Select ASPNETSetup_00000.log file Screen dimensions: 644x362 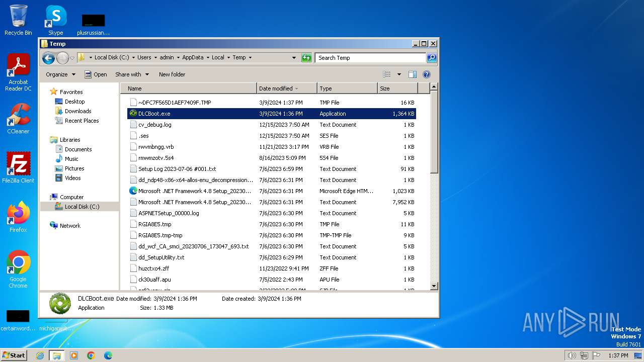pyautogui.click(x=272, y=213)
